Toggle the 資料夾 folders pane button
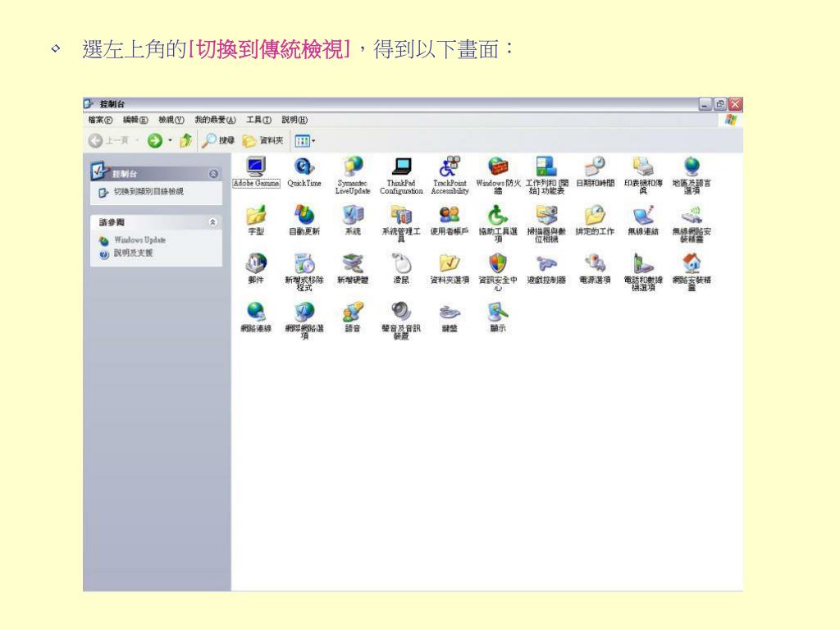Viewport: 840px width, 630px height. [x=263, y=141]
